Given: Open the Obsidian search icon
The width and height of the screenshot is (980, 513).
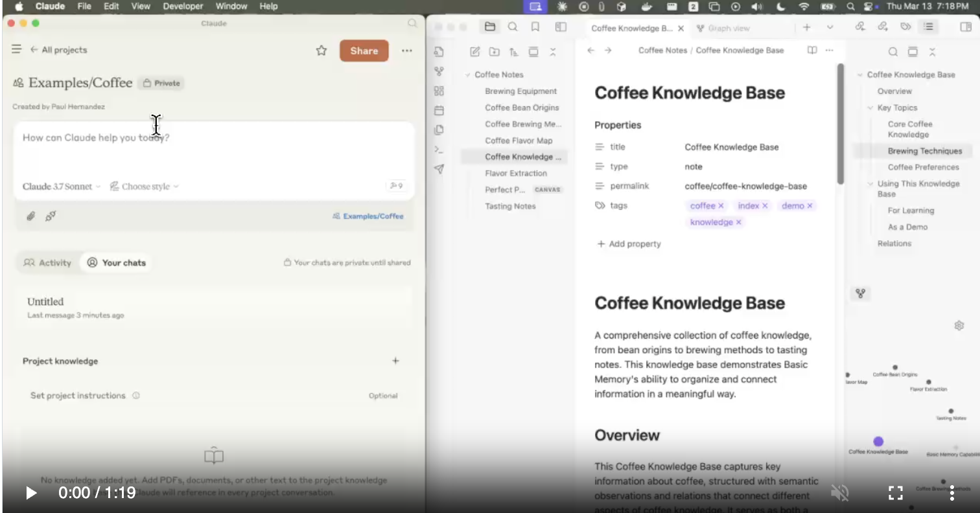Looking at the screenshot, I should [x=513, y=27].
